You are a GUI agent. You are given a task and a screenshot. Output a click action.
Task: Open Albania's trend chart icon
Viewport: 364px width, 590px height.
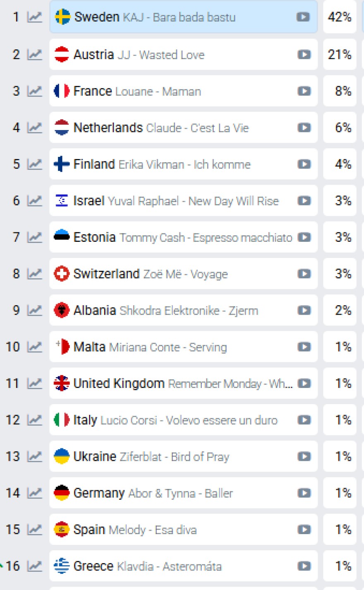pos(35,310)
